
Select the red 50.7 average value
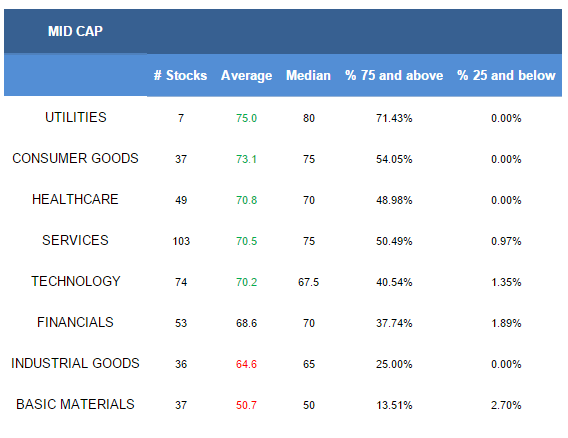(x=246, y=405)
